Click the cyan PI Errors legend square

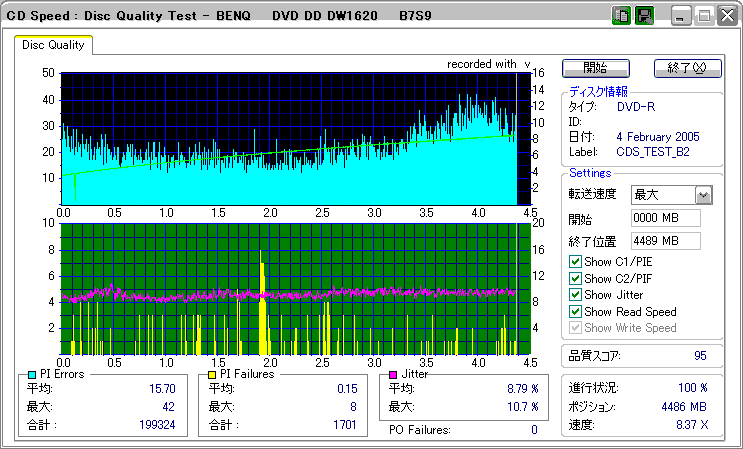(x=32, y=374)
